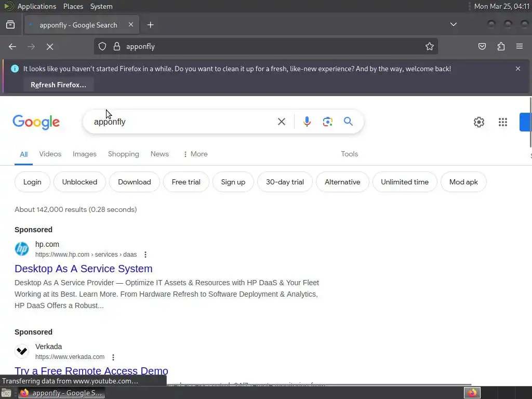Image resolution: width=532 pixels, height=399 pixels.
Task: Select the Download suggestion chip
Action: click(135, 182)
